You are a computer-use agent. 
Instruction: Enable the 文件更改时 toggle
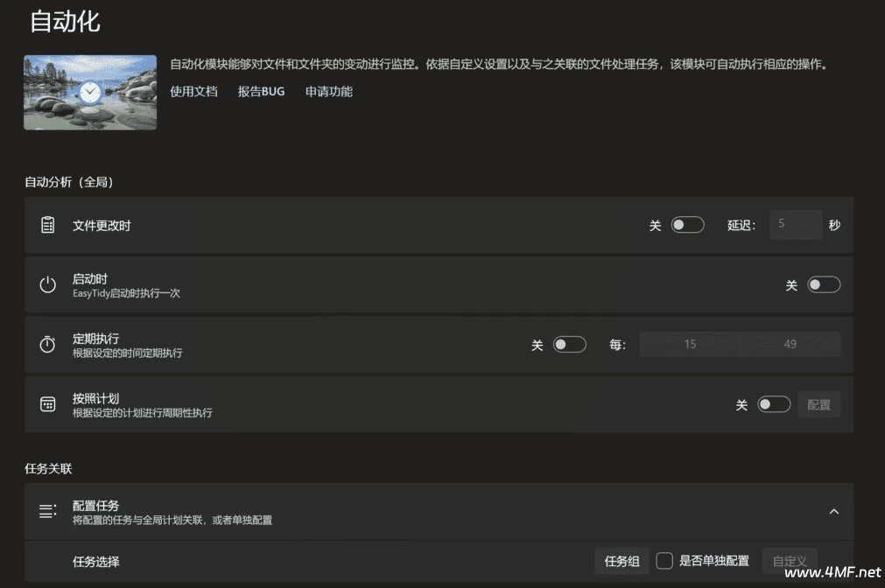[x=688, y=225]
